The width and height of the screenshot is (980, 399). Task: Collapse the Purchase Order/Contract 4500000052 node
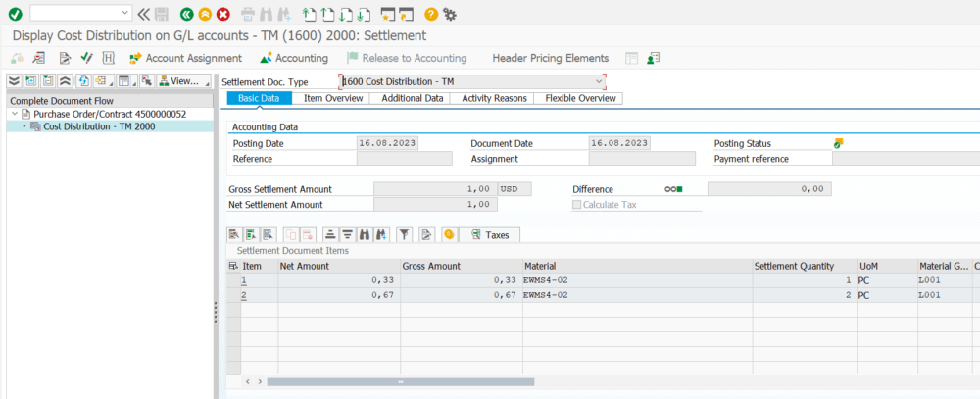click(15, 115)
